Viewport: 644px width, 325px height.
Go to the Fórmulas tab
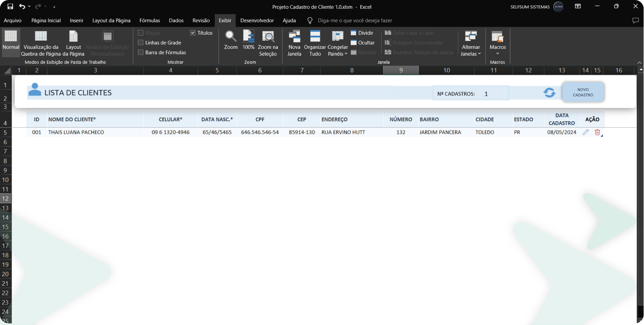click(149, 20)
